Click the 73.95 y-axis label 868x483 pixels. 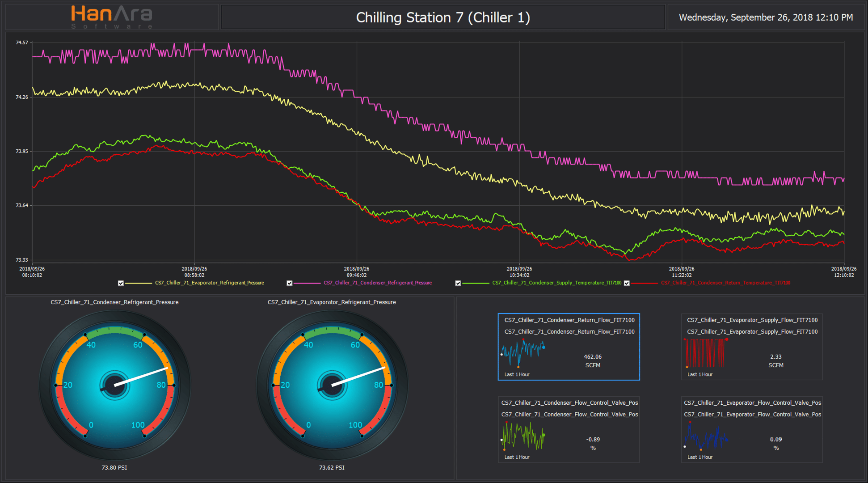tap(21, 151)
